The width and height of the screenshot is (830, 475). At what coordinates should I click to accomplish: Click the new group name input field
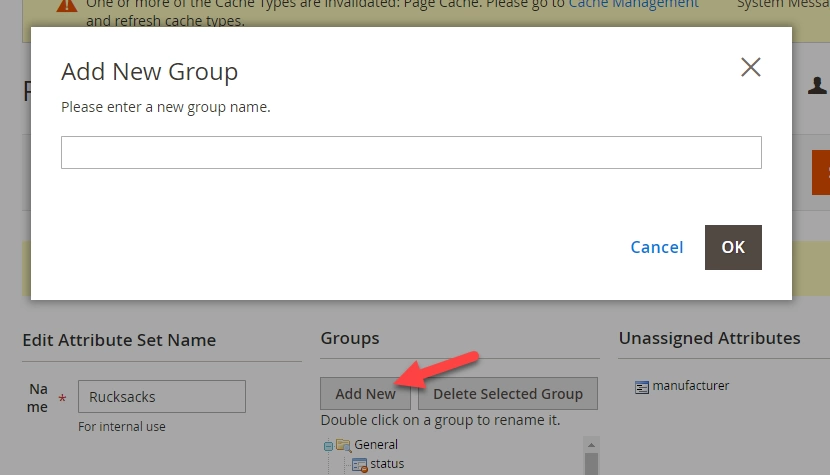pos(411,153)
